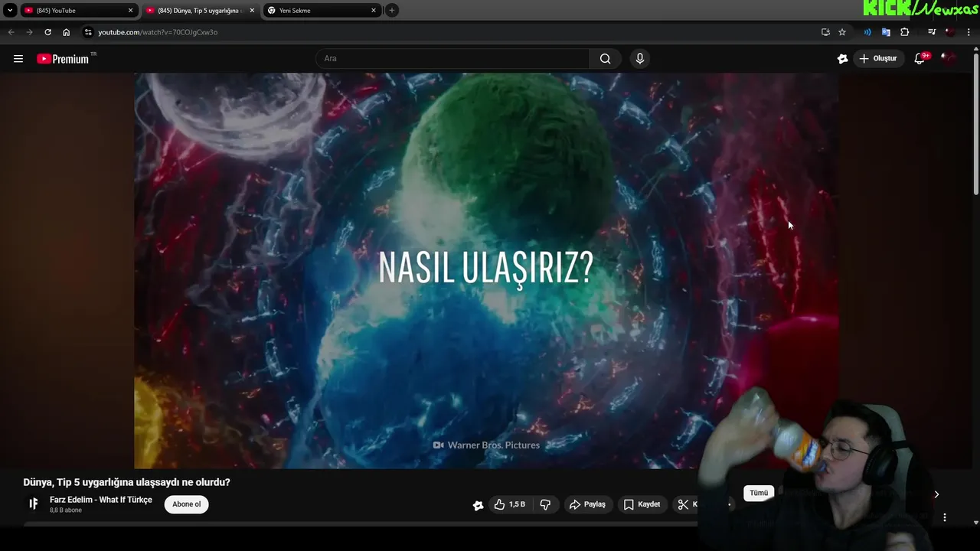Open Chrome profile avatar in toolbar
This screenshot has height=551, width=980.
[x=950, y=32]
